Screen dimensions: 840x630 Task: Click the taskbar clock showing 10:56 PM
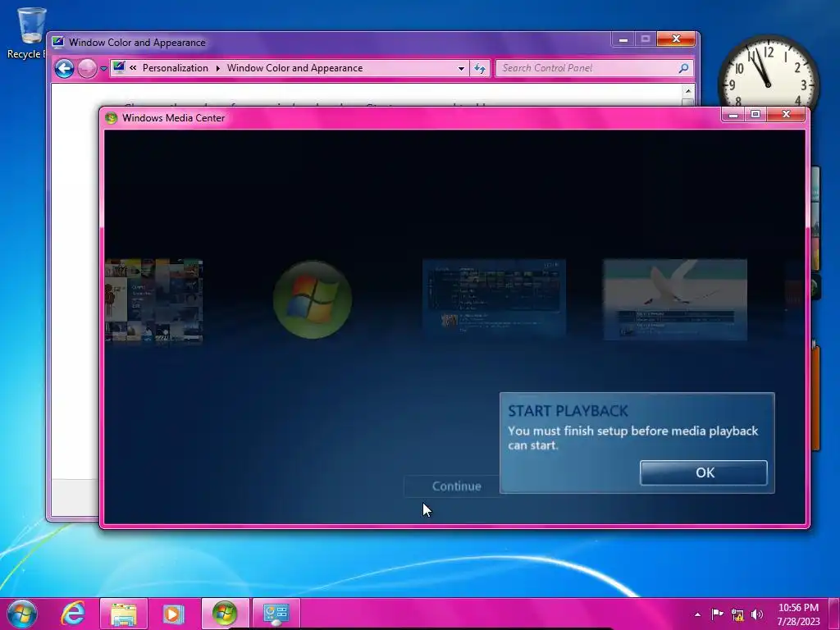(x=798, y=614)
